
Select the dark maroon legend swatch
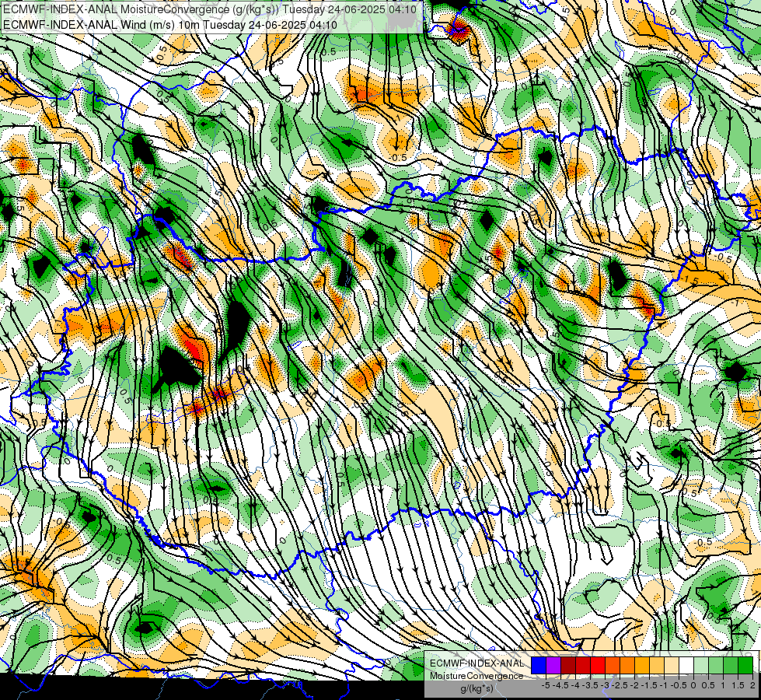(x=568, y=665)
